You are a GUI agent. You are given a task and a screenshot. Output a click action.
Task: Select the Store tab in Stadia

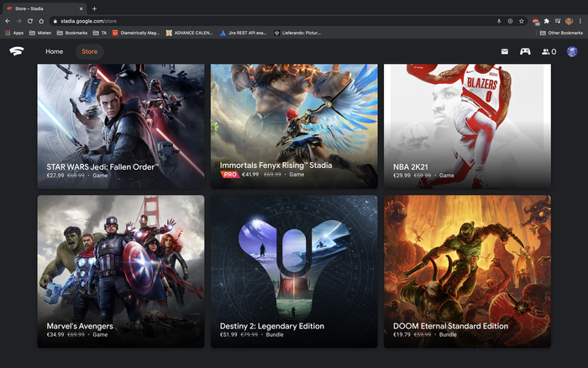pyautogui.click(x=89, y=51)
